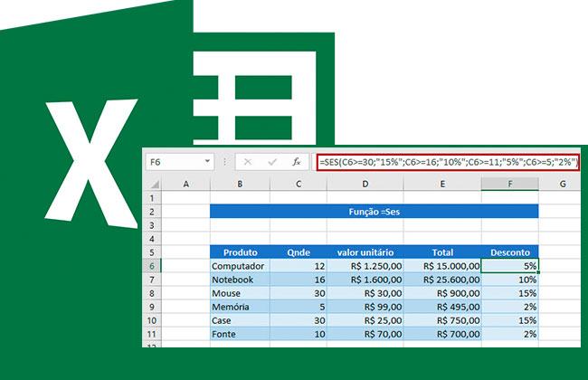Viewport: 588px width, 380px height.
Task: Select row 2 header
Action: (x=152, y=212)
